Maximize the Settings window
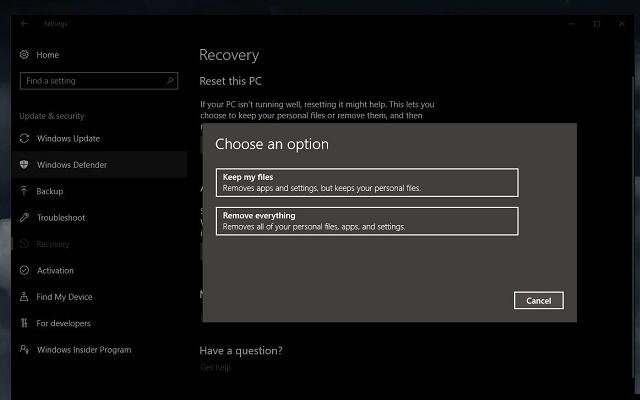 click(x=597, y=24)
